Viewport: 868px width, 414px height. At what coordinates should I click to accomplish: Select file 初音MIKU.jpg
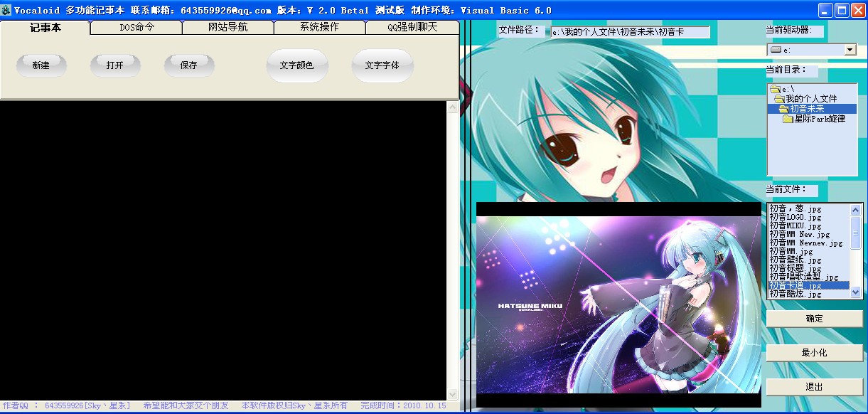809,226
